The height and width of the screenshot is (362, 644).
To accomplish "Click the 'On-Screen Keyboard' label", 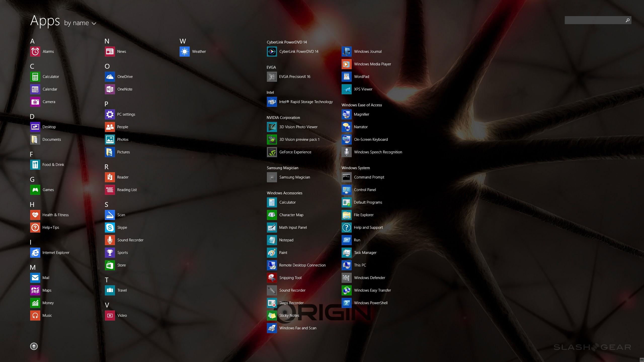I will [x=371, y=140].
